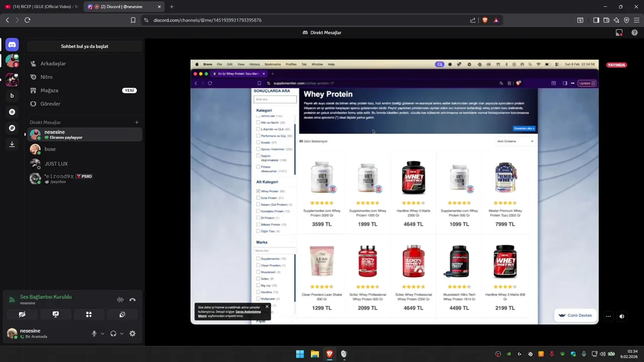The width and height of the screenshot is (644, 362).
Task: Open the Nitro page
Action: 85,77
